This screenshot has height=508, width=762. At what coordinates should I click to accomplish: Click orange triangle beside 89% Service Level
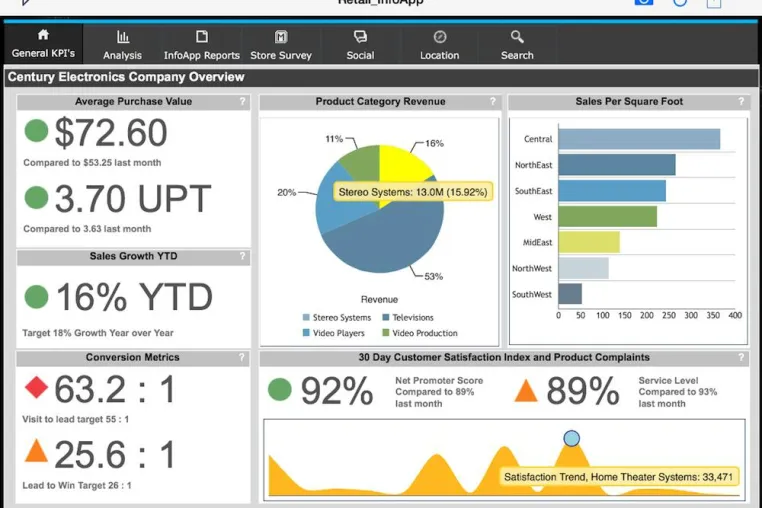(x=526, y=390)
